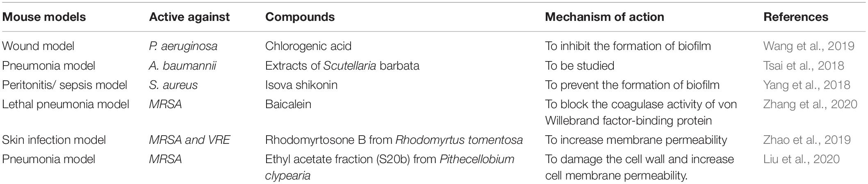Click the Lethal pneumonia model cell

(66, 104)
